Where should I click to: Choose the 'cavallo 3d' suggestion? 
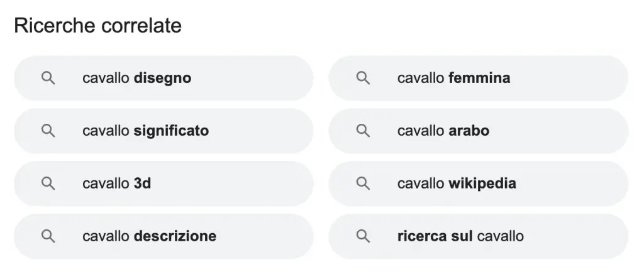point(164,184)
